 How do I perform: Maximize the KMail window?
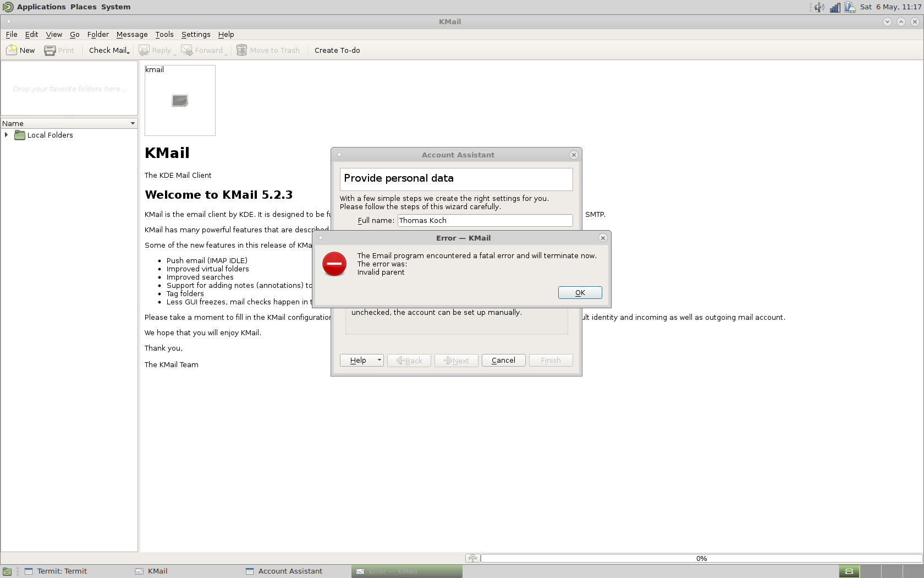pyautogui.click(x=901, y=21)
